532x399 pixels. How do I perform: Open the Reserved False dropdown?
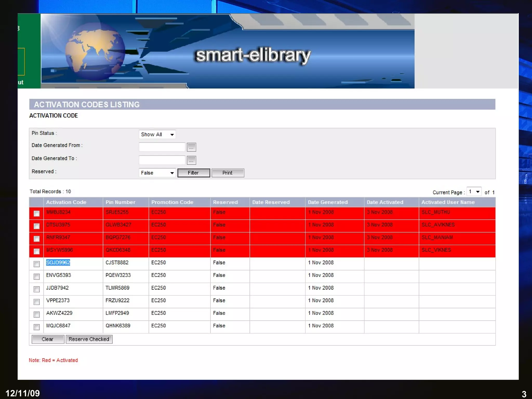tap(157, 173)
